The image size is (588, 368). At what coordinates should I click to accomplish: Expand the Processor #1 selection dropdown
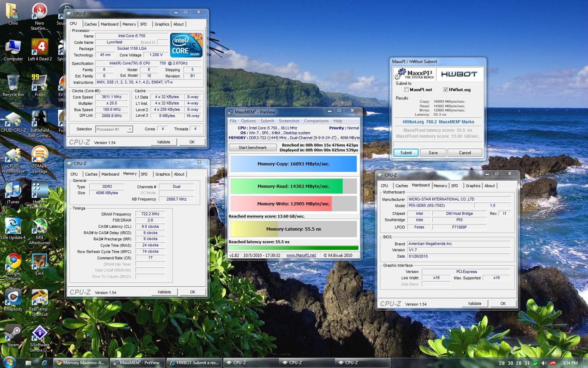pyautogui.click(x=130, y=129)
